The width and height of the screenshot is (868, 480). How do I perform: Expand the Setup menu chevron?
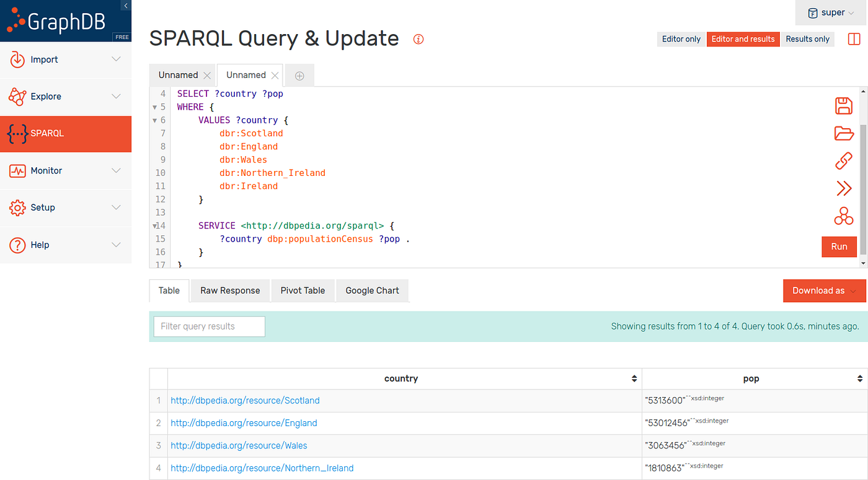click(x=116, y=207)
